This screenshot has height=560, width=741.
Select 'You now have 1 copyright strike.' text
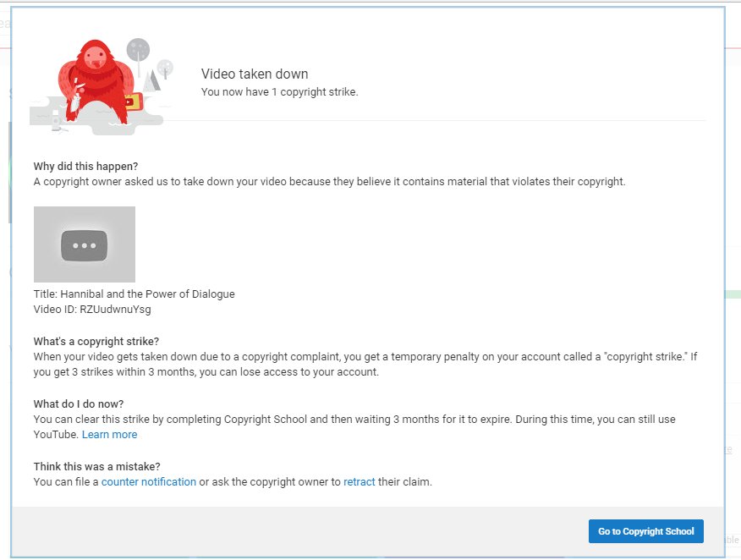(x=280, y=91)
